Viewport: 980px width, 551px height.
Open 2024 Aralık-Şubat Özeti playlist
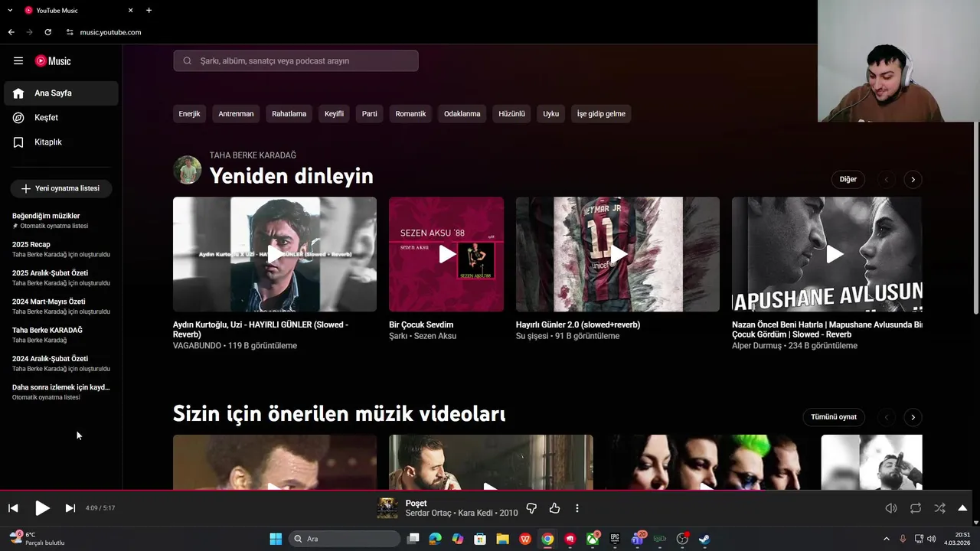(x=61, y=364)
